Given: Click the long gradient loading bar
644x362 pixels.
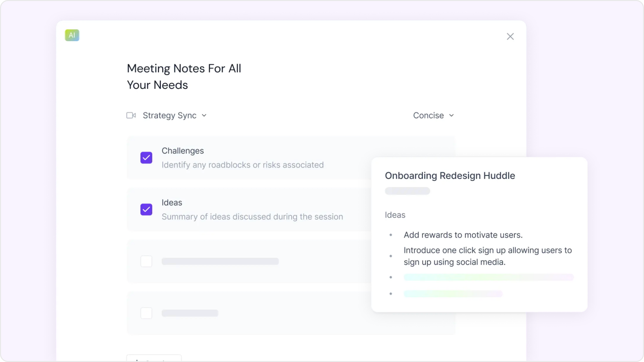Looking at the screenshot, I should 489,277.
